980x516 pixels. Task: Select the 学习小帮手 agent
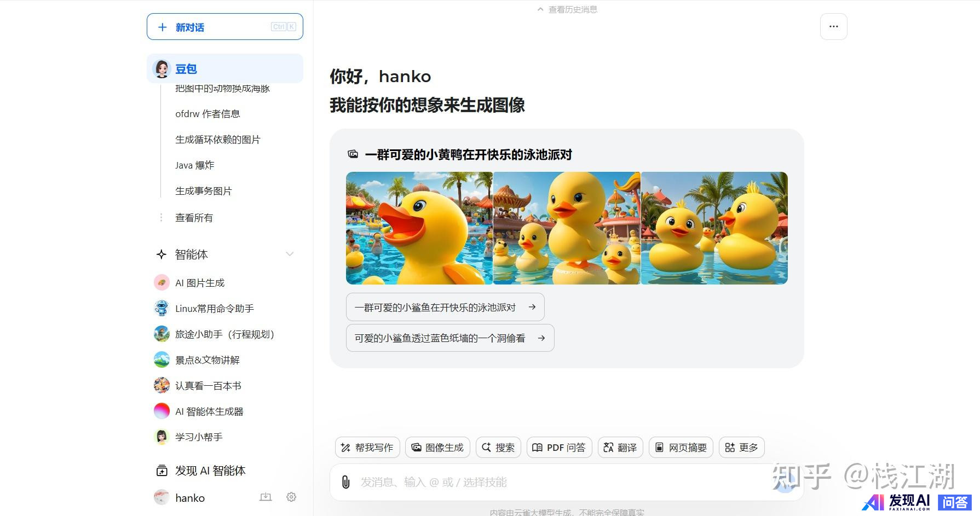[198, 437]
